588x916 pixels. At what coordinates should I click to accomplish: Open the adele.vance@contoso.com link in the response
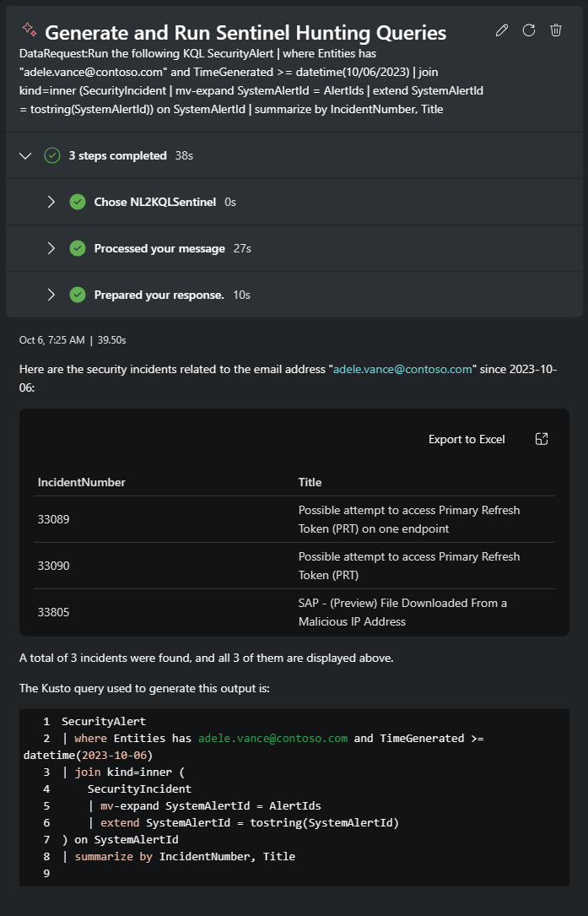[402, 369]
